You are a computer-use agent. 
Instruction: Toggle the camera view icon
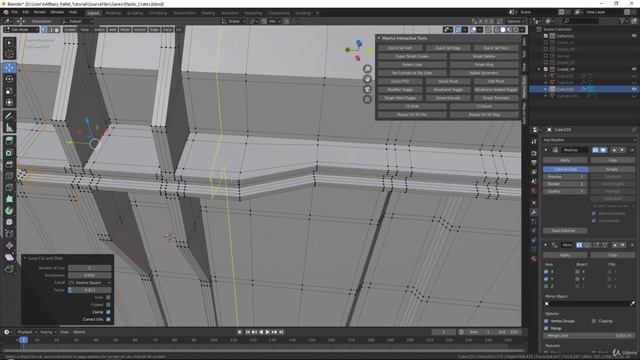click(x=367, y=89)
